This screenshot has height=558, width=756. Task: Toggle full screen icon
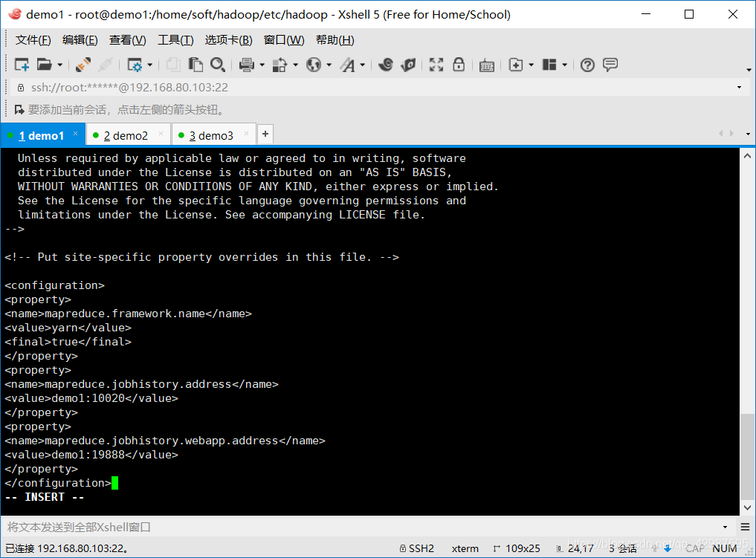[436, 65]
